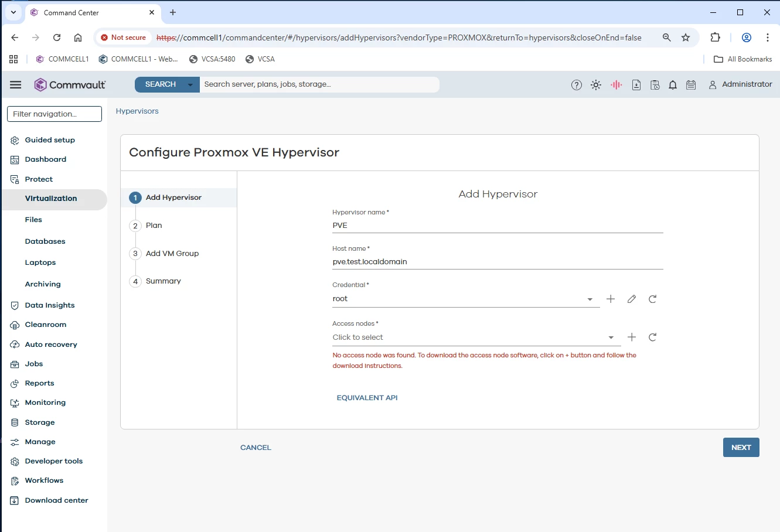
Task: View notifications via the bell icon
Action: pos(673,85)
